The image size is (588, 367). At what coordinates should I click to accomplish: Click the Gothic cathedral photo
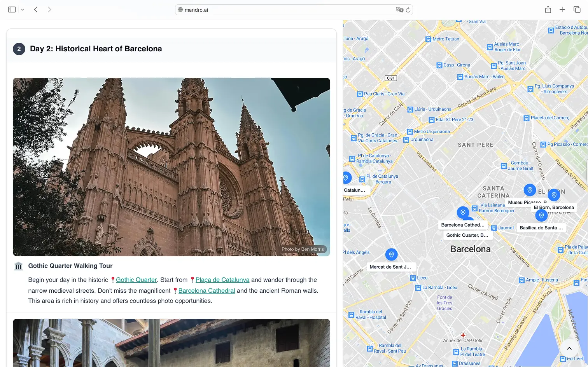pyautogui.click(x=171, y=167)
